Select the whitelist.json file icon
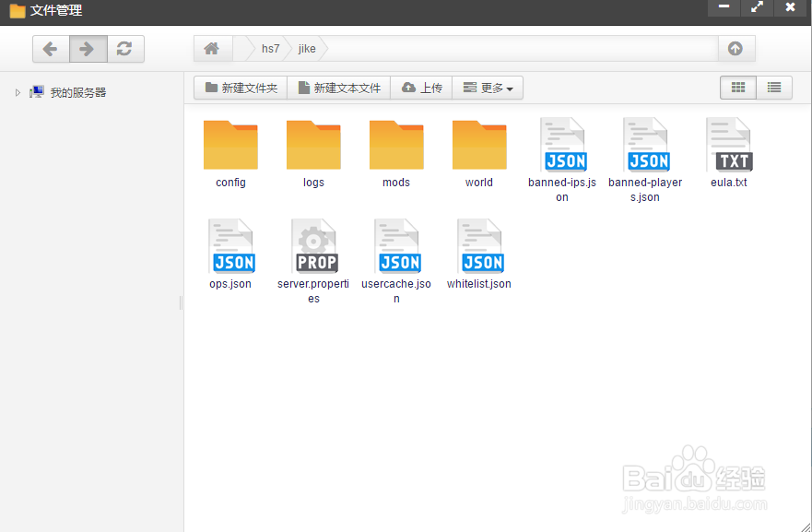The width and height of the screenshot is (812, 532). coord(480,246)
